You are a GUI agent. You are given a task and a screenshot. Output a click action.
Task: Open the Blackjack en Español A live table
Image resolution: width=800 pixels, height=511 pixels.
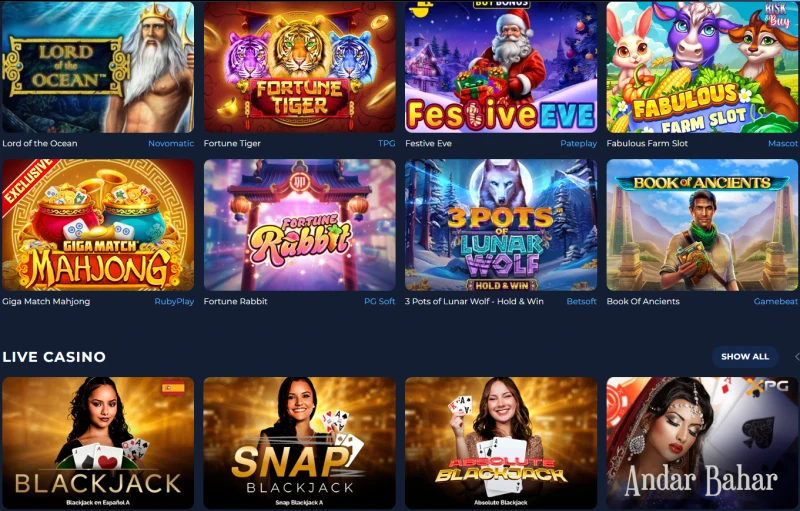pyautogui.click(x=98, y=443)
